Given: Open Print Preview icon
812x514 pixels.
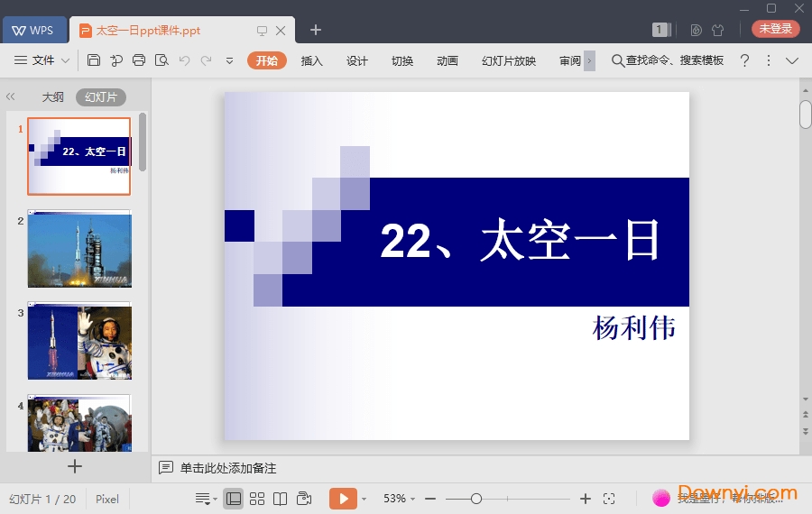Looking at the screenshot, I should [161, 60].
